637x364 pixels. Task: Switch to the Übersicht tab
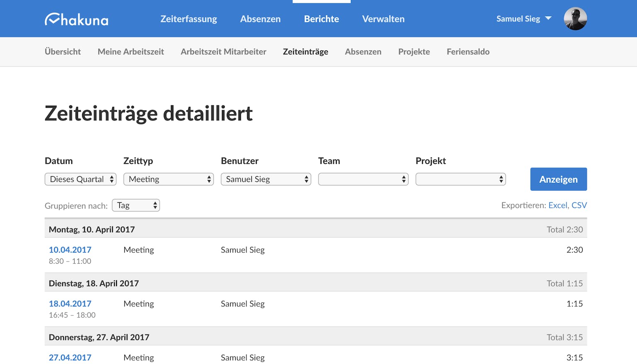click(x=63, y=51)
